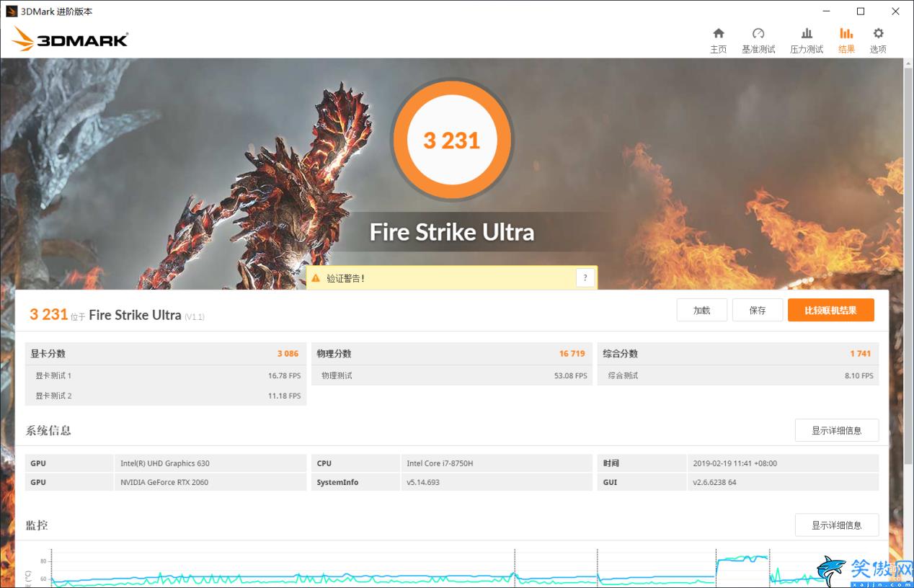
Task: Click the 验证警告! warning banner
Action: point(452,278)
